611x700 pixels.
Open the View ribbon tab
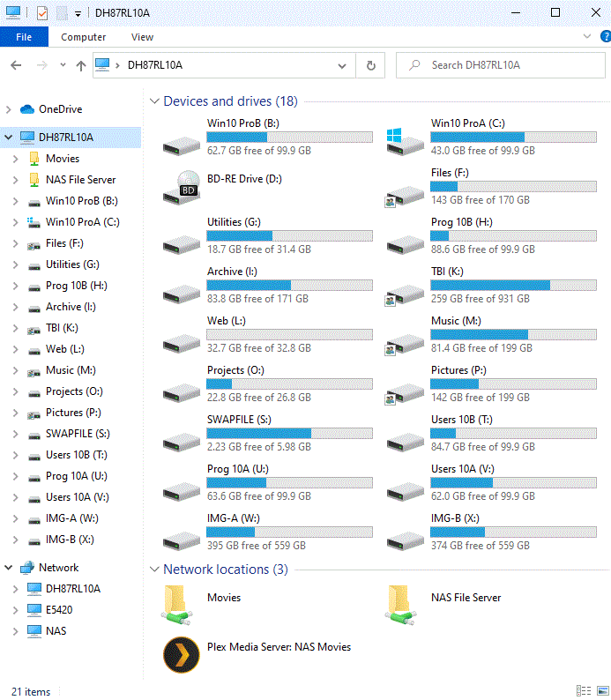tap(142, 37)
